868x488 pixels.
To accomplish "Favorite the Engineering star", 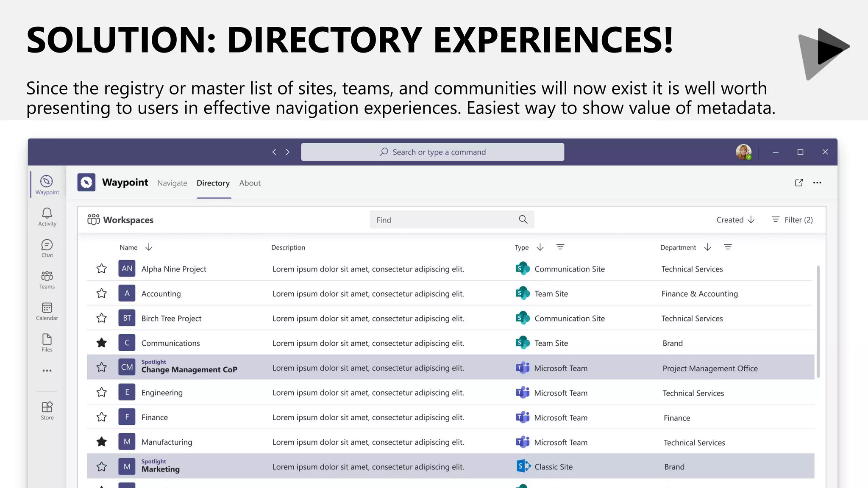I will click(101, 392).
